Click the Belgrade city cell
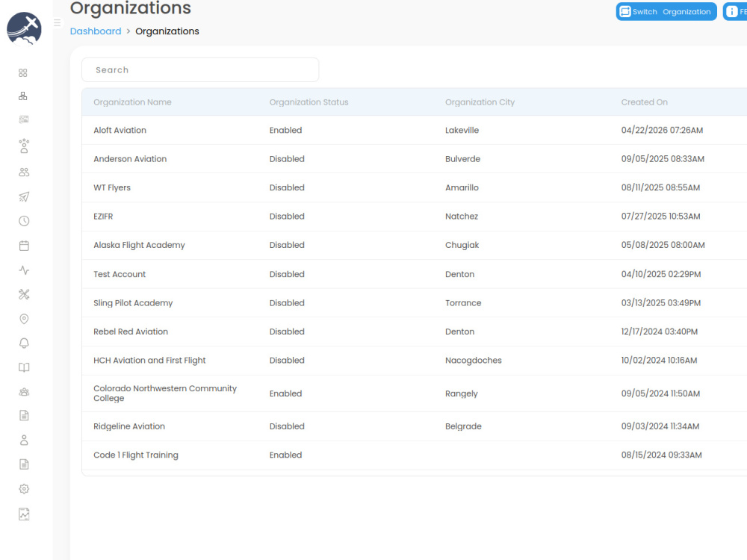The width and height of the screenshot is (747, 560). pyautogui.click(x=464, y=426)
